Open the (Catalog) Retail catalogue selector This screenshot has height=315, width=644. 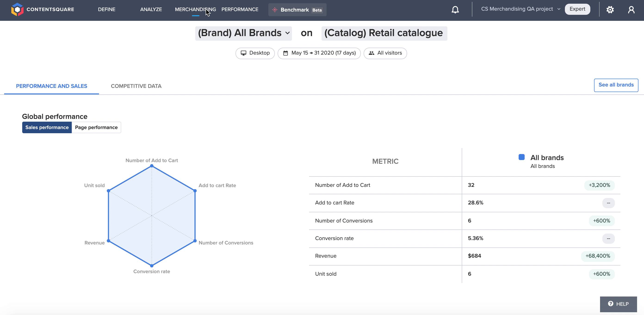pyautogui.click(x=384, y=33)
